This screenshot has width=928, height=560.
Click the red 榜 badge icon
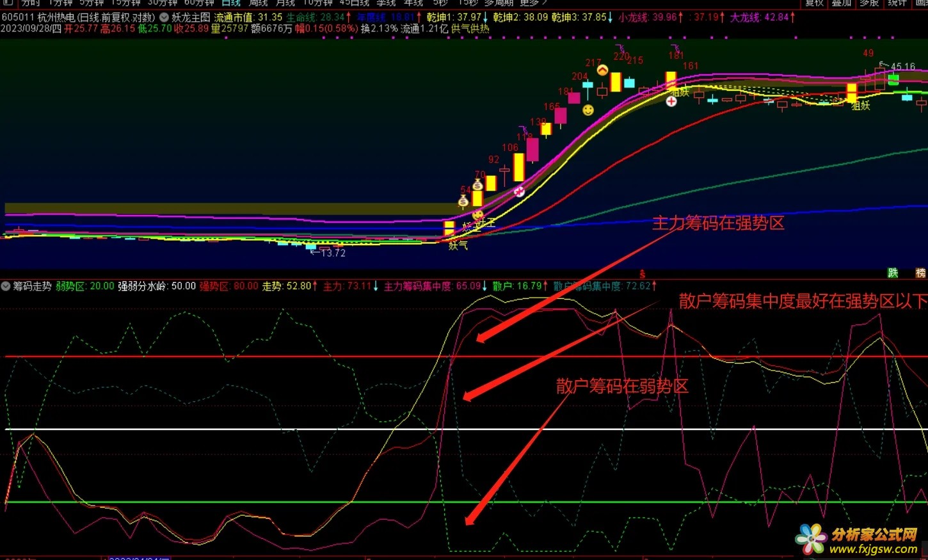point(920,273)
